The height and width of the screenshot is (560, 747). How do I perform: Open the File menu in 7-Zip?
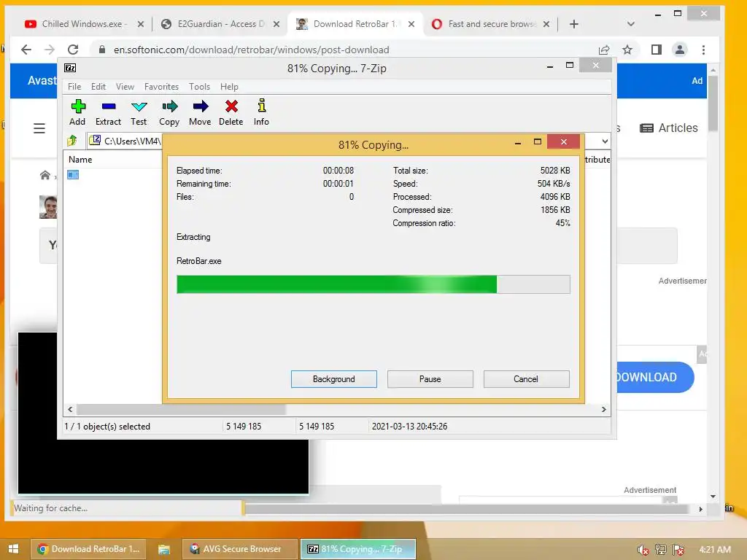click(74, 87)
